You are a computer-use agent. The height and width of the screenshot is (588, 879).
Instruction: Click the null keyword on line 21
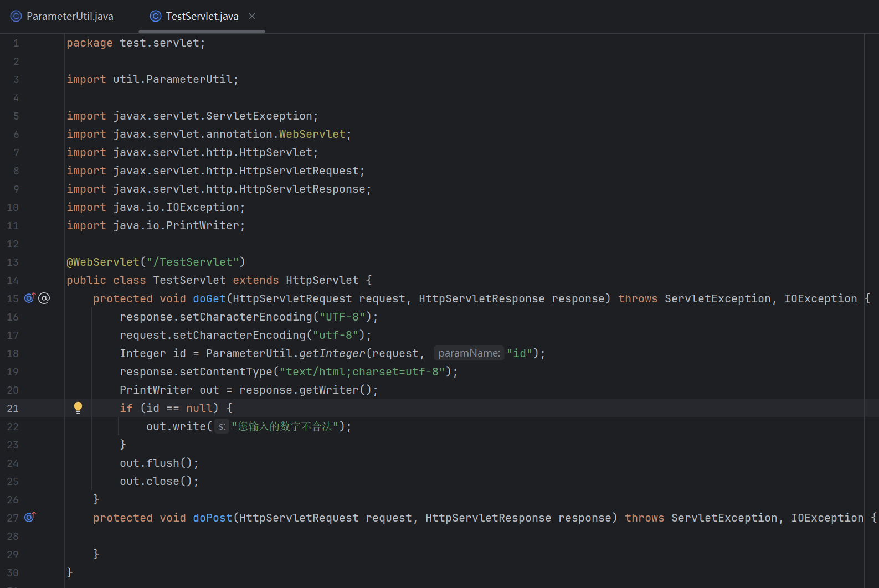pos(199,408)
